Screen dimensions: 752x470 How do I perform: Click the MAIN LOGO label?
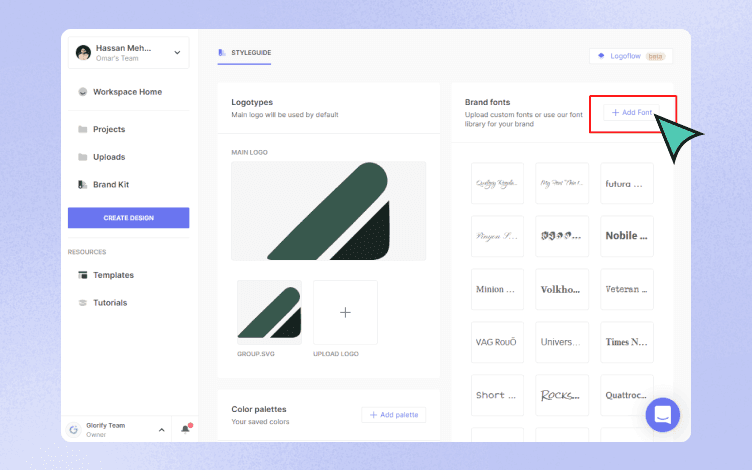[x=249, y=153]
